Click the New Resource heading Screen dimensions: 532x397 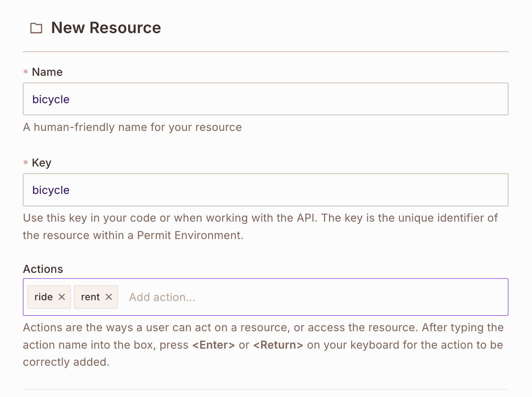coord(106,27)
